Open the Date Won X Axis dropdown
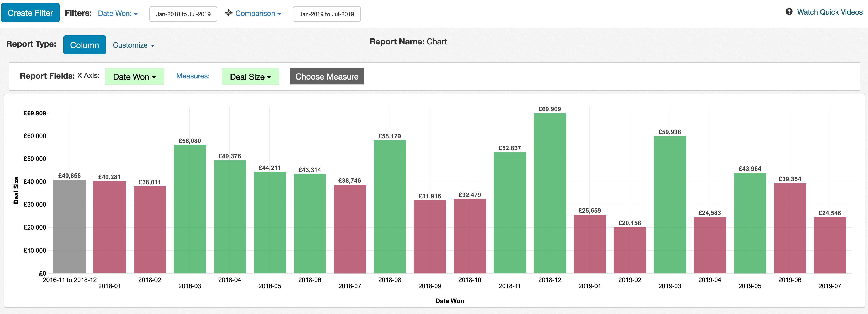Image resolution: width=868 pixels, height=314 pixels. 134,77
